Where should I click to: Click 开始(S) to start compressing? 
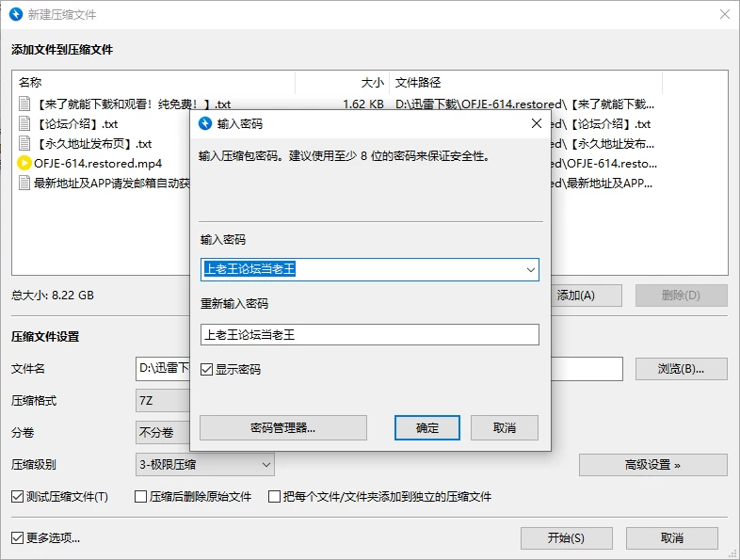pos(567,537)
